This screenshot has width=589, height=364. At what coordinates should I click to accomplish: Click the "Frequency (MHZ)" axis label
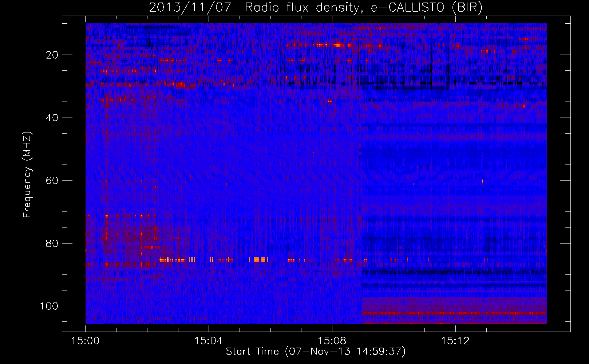pos(27,175)
